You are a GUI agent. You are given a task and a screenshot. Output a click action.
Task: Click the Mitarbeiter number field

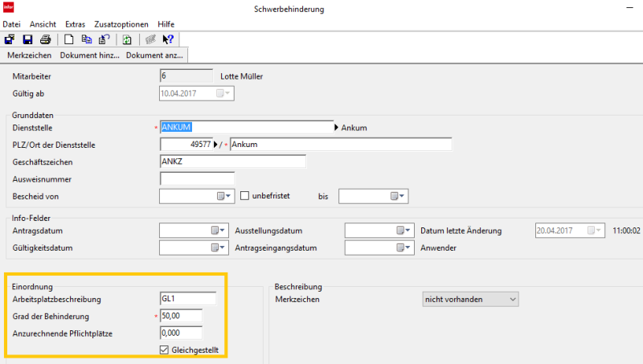pyautogui.click(x=186, y=76)
